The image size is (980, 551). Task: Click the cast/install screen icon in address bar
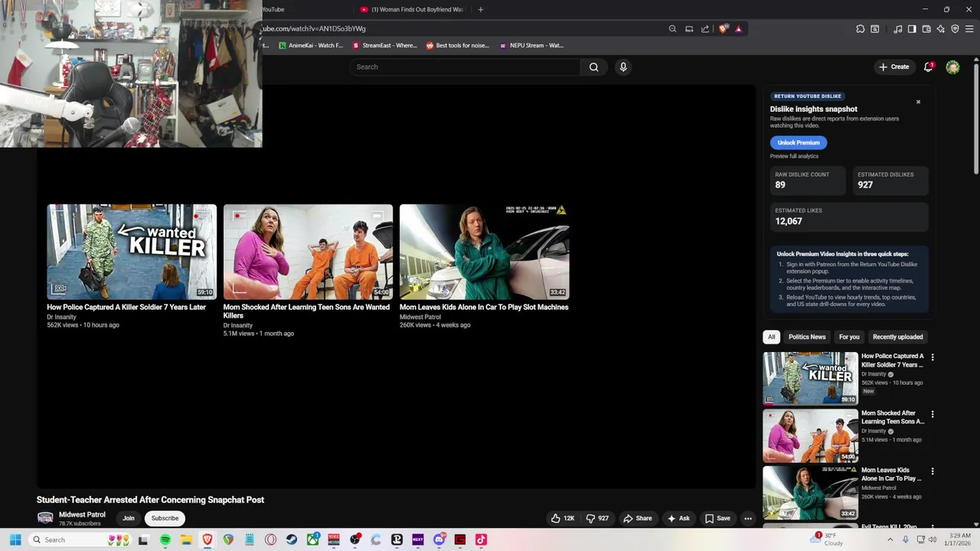(689, 29)
